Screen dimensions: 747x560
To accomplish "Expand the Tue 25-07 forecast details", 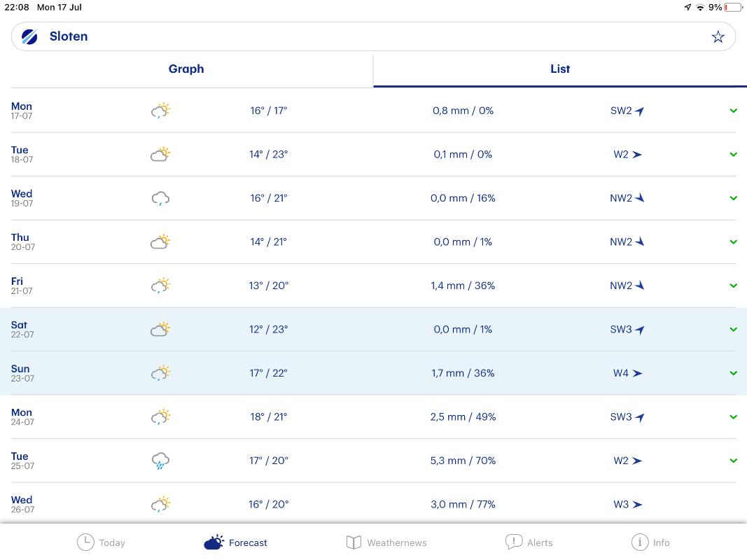I will coord(733,461).
